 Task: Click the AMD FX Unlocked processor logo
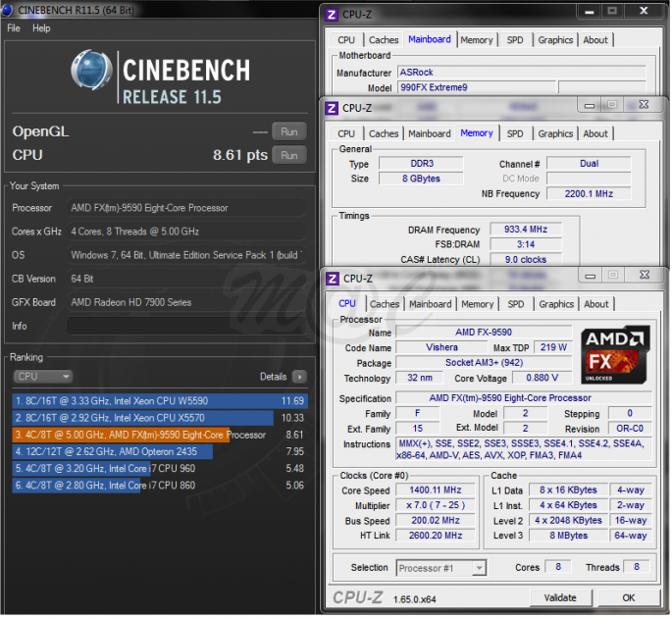614,355
